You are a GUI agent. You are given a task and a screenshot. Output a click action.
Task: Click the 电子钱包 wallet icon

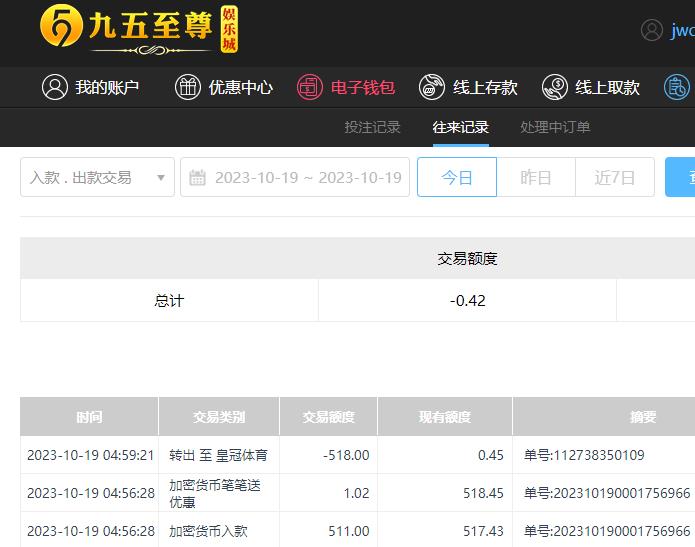[309, 87]
